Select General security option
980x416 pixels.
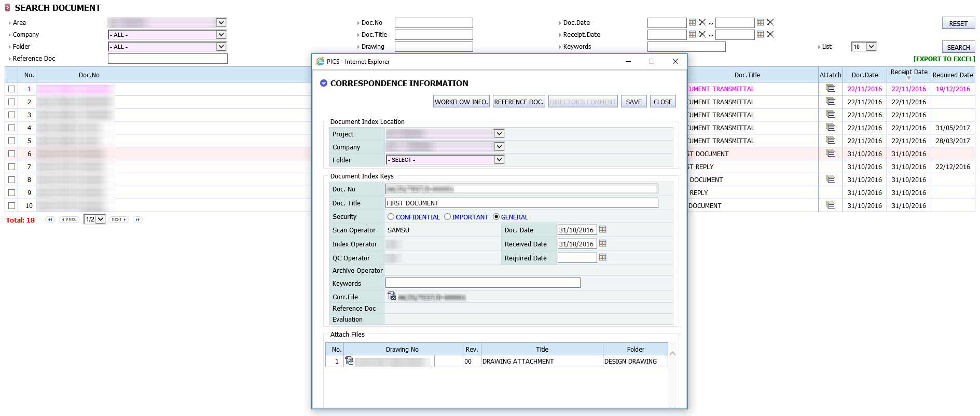(496, 217)
